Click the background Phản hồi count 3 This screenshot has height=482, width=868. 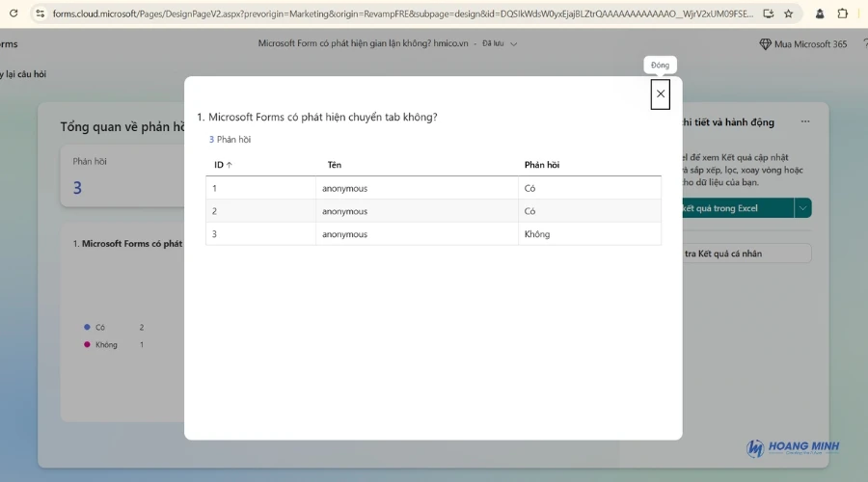pos(77,188)
